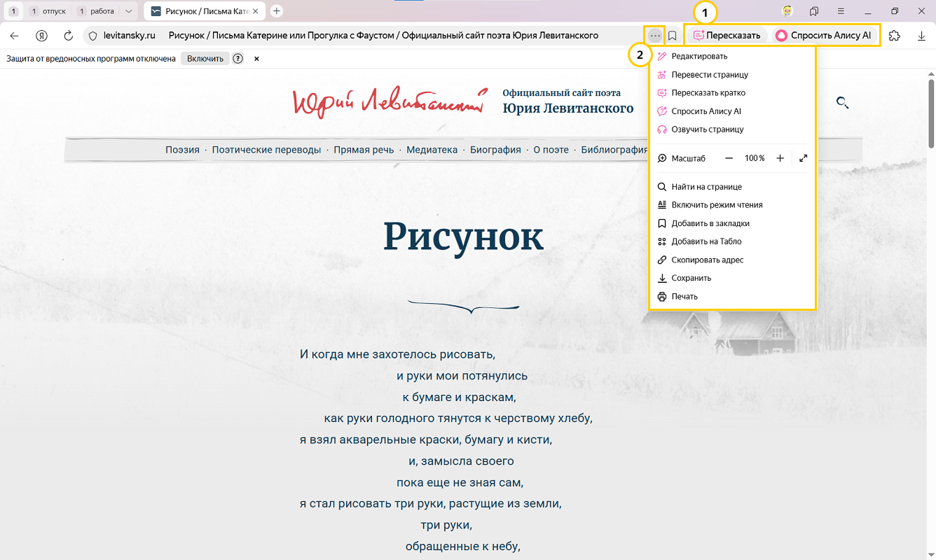Decrease zoom with the minus button
The image size is (936, 560).
(729, 158)
